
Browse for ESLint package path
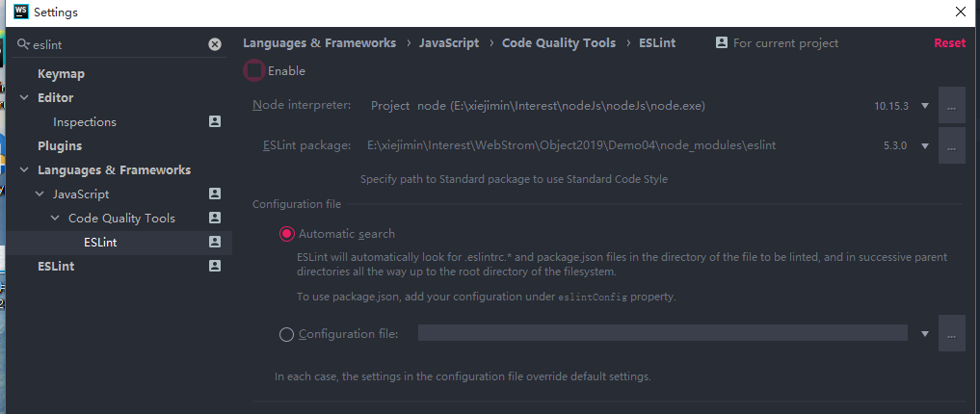point(951,146)
